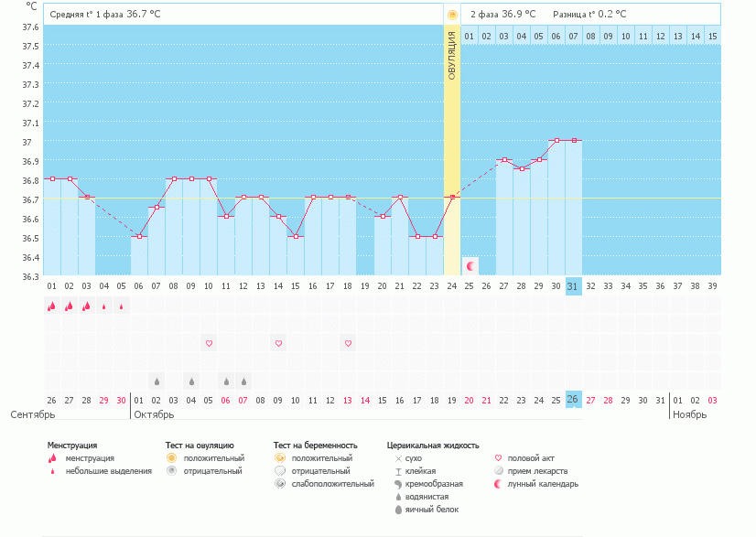This screenshot has height=537, width=756.
Task: Click the temperature point on cycle day 06
Action: click(x=139, y=237)
